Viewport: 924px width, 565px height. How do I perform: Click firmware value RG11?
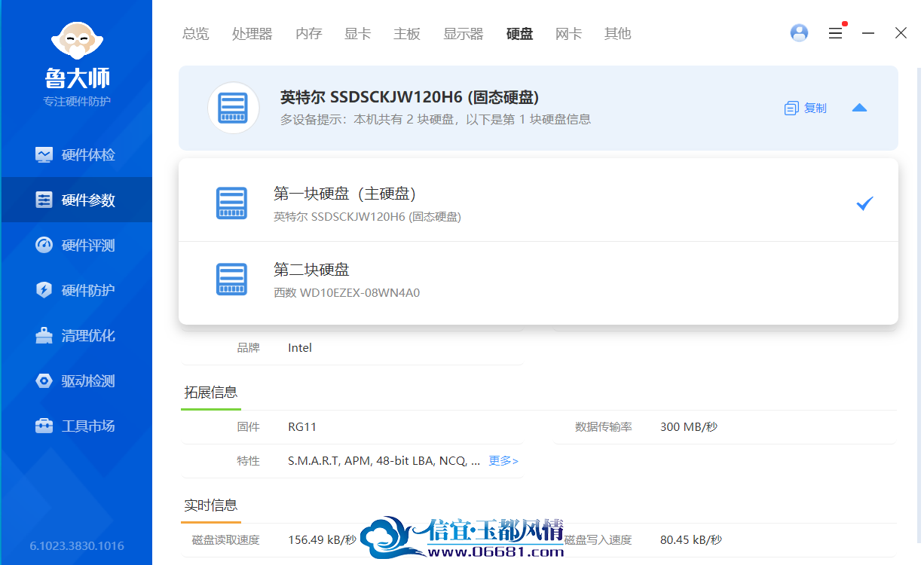click(x=302, y=427)
